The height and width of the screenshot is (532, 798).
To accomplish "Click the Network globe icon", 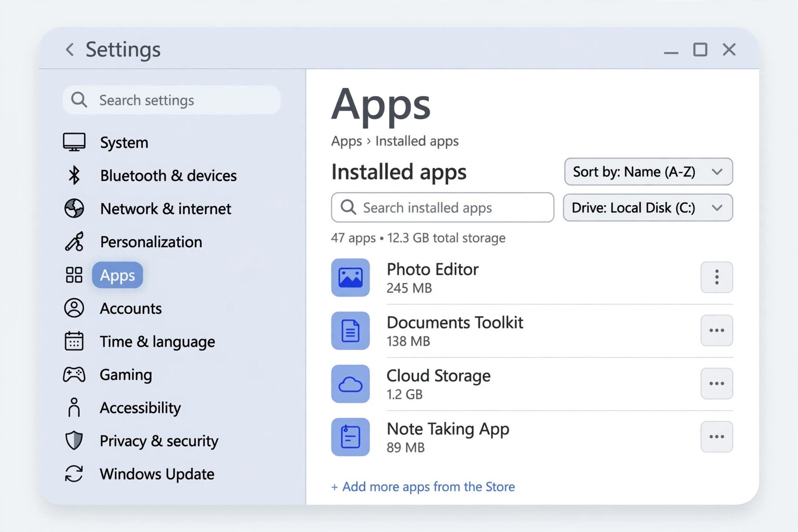I will [74, 208].
